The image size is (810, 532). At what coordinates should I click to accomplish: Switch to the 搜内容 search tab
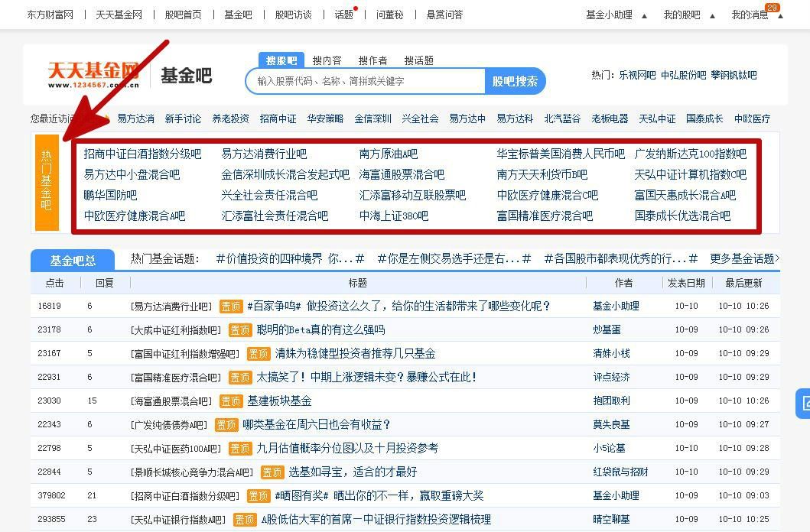pos(327,60)
